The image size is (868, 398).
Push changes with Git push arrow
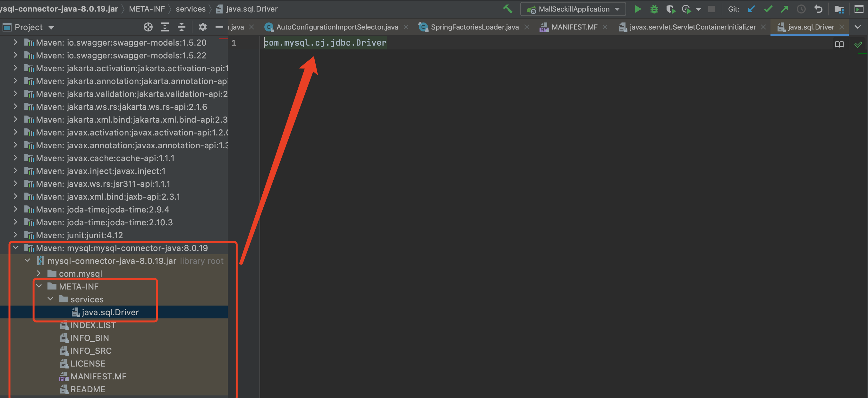click(x=784, y=9)
